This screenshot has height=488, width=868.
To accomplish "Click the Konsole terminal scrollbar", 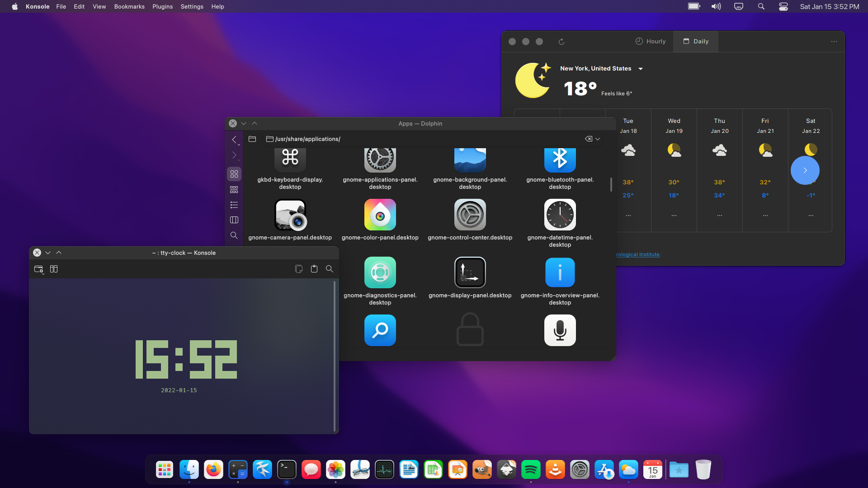I will (335, 356).
